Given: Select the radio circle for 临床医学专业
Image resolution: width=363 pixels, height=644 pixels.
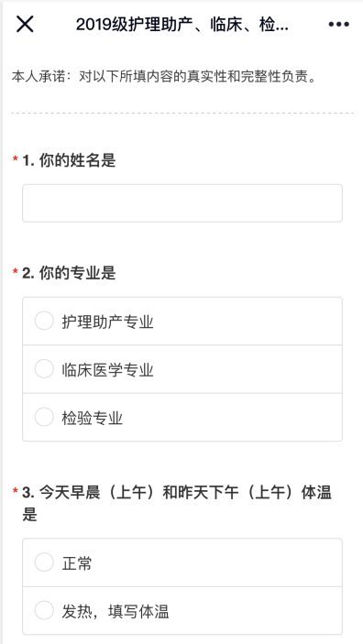Looking at the screenshot, I should pyautogui.click(x=44, y=369).
